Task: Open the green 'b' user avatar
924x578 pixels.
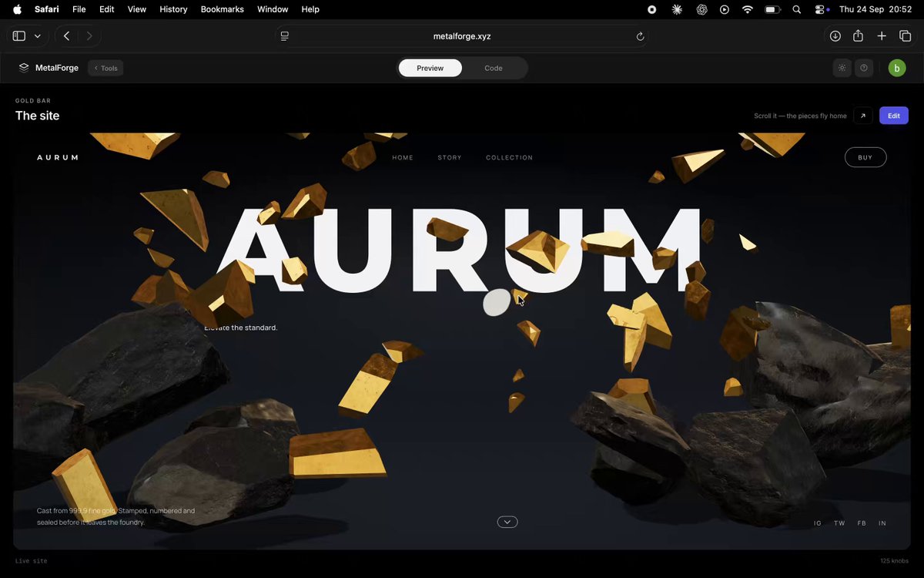Action: [x=897, y=68]
